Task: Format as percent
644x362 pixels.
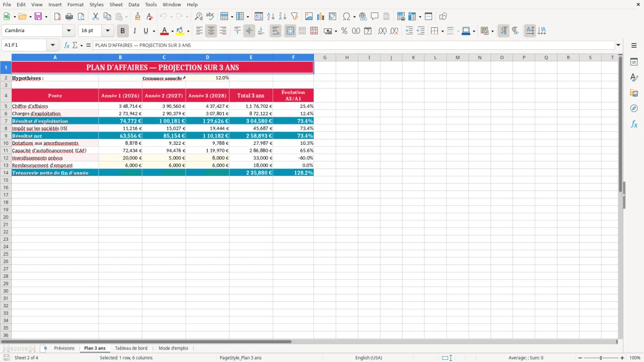Action: click(x=344, y=31)
